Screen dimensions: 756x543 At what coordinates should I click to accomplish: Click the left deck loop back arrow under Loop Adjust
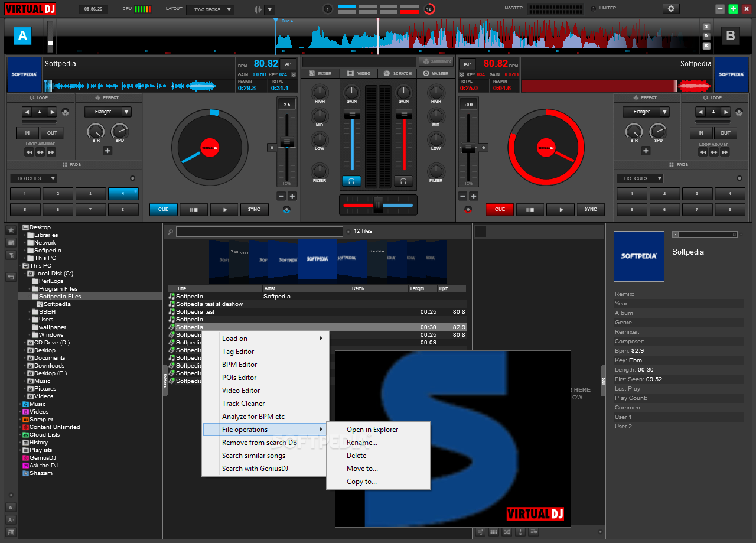(28, 152)
